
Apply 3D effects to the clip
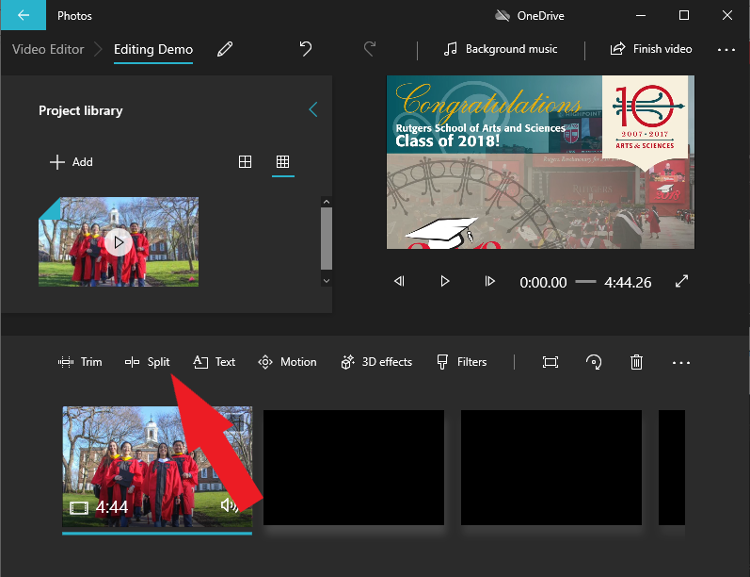pos(376,362)
